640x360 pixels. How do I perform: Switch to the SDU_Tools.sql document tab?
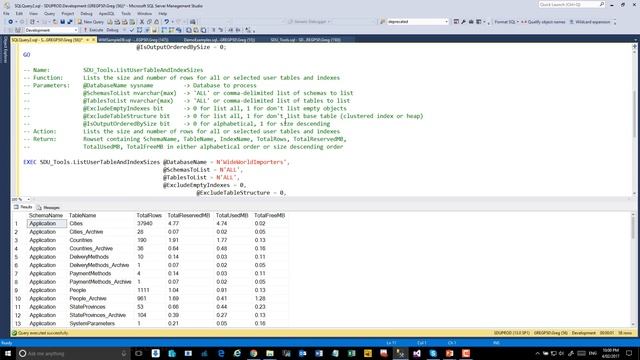tap(305, 40)
